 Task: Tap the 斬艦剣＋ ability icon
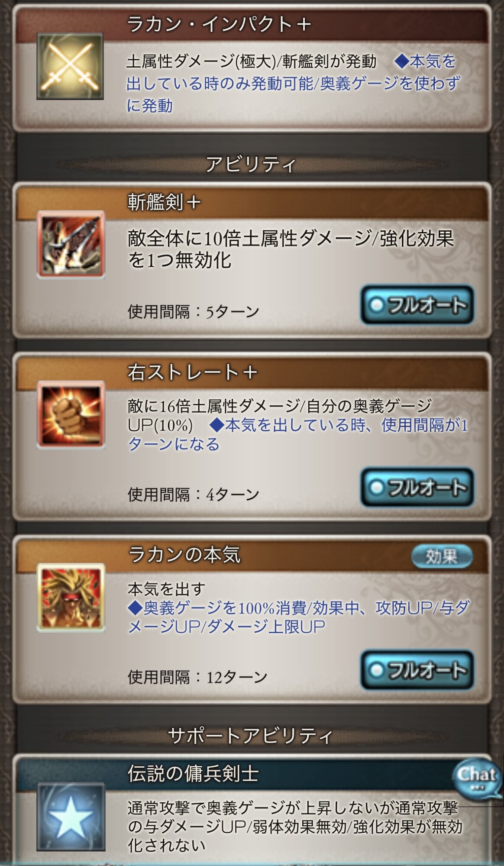(x=71, y=245)
